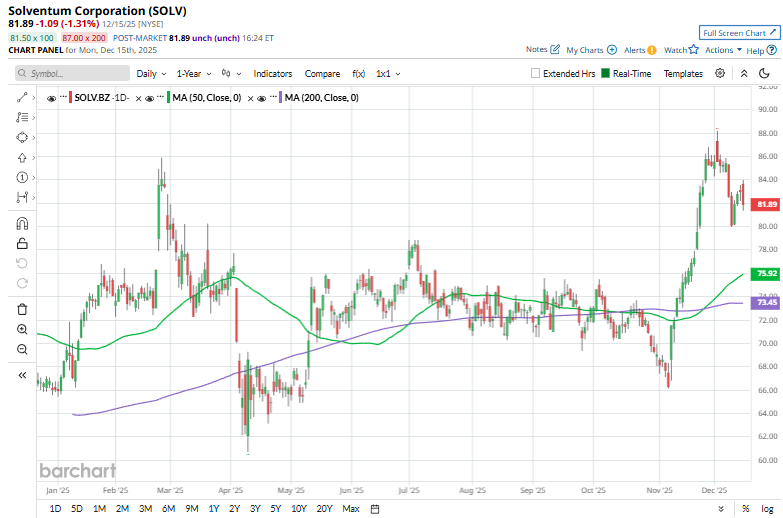Open the chart type dropdown
The width and height of the screenshot is (783, 518).
click(231, 73)
